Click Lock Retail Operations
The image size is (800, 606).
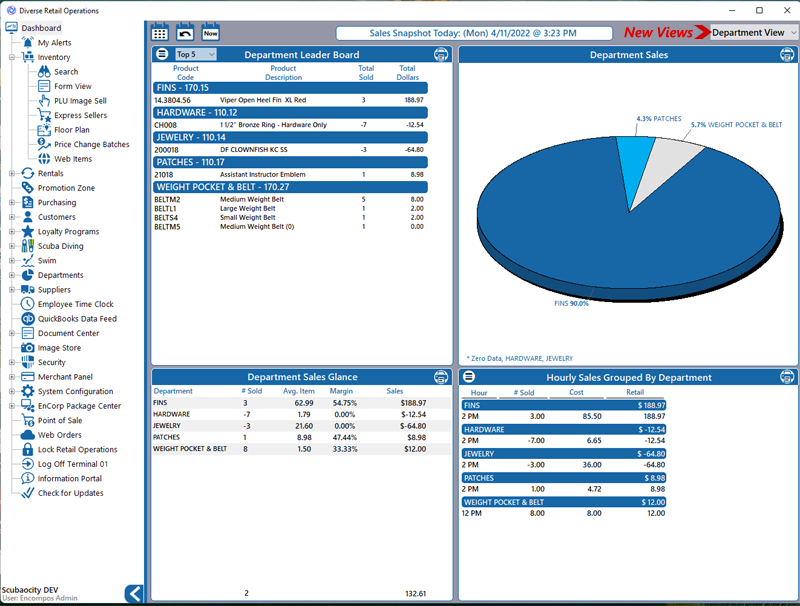(x=77, y=450)
